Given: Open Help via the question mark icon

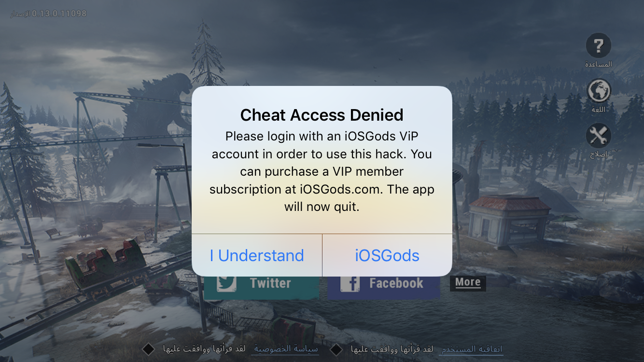Looking at the screenshot, I should [598, 46].
